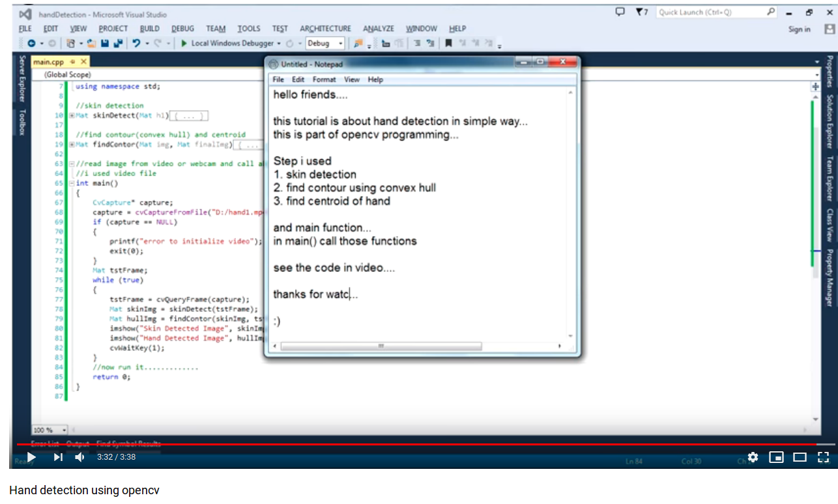Open the Solution Explorer side tab
This screenshot has width=838, height=504.
coord(830,121)
